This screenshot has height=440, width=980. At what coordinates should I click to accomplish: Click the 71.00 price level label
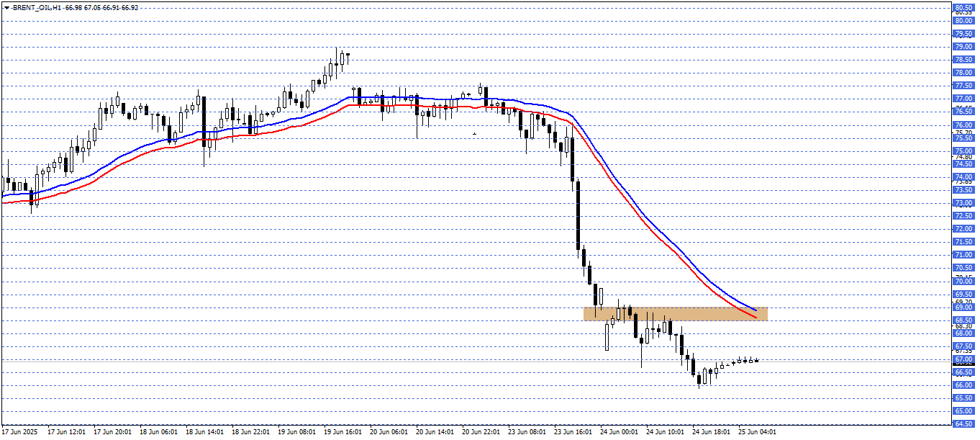point(963,255)
